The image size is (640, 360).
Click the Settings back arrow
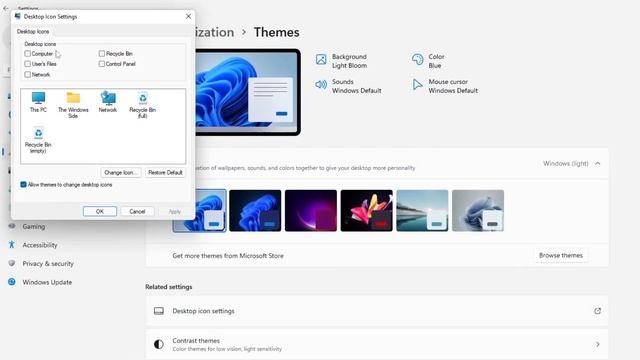click(x=6, y=8)
